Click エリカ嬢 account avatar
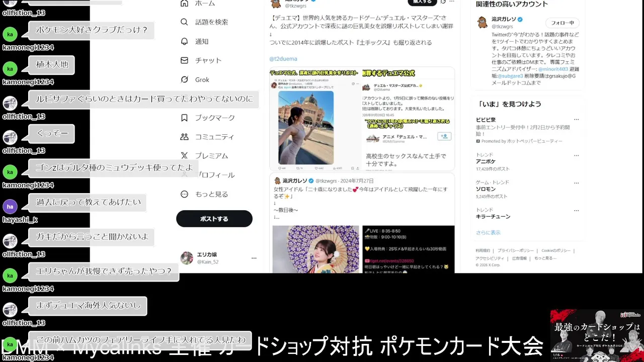Image resolution: width=644 pixels, height=362 pixels. pos(187,258)
